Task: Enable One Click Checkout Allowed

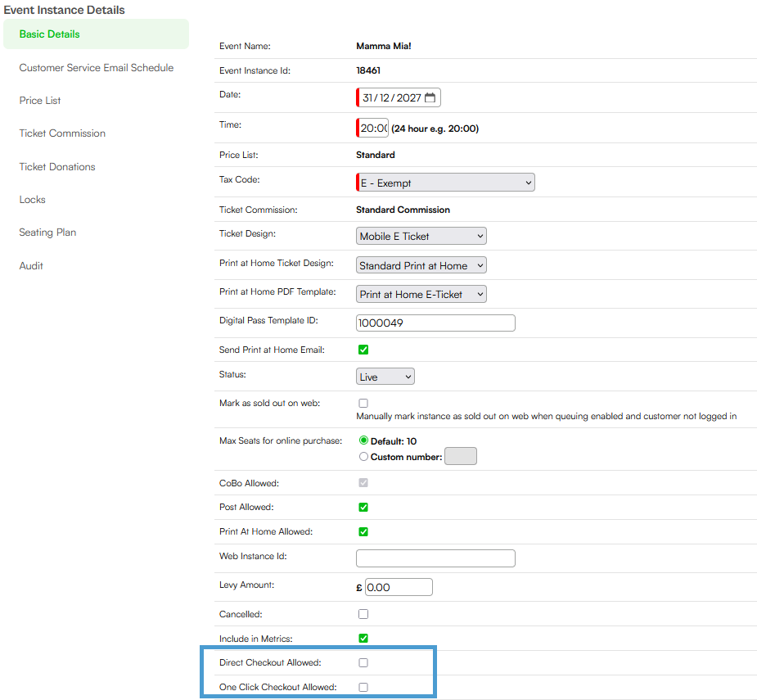Action: (x=363, y=687)
